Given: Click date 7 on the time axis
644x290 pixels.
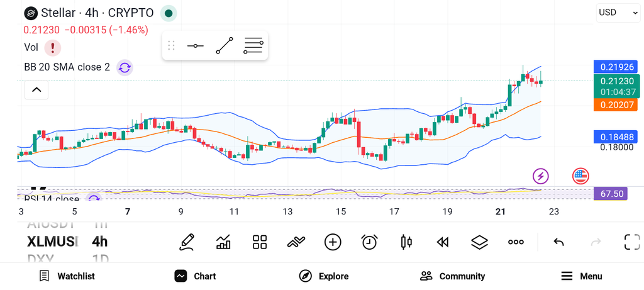Looking at the screenshot, I should pyautogui.click(x=128, y=212).
